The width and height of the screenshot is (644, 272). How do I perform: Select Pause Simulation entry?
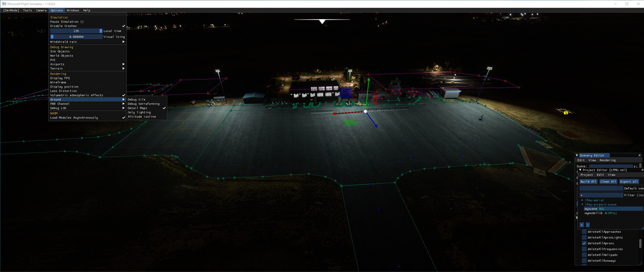click(x=88, y=22)
